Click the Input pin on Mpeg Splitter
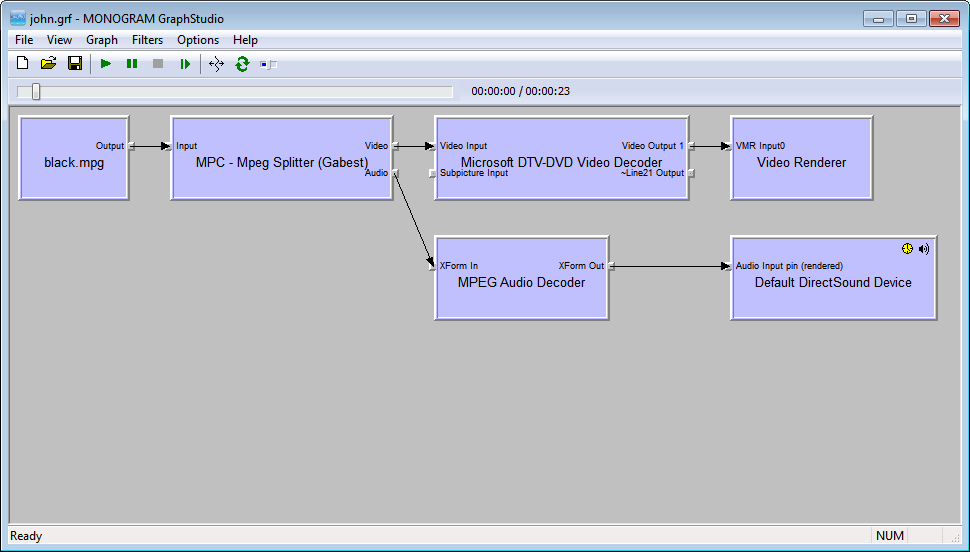This screenshot has height=552, width=970. [x=170, y=146]
